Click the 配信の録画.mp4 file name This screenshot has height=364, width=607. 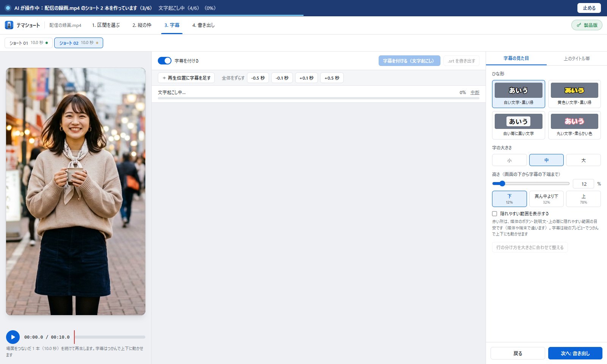tap(65, 25)
